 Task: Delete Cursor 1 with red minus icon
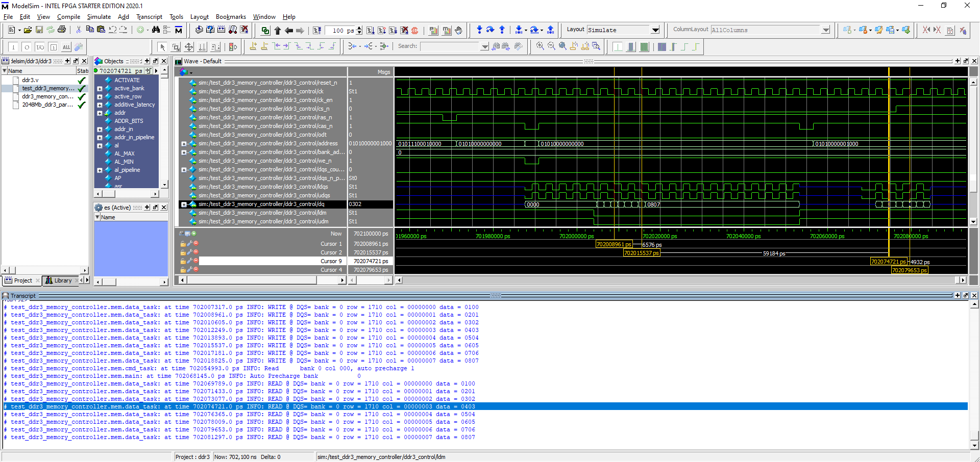196,244
